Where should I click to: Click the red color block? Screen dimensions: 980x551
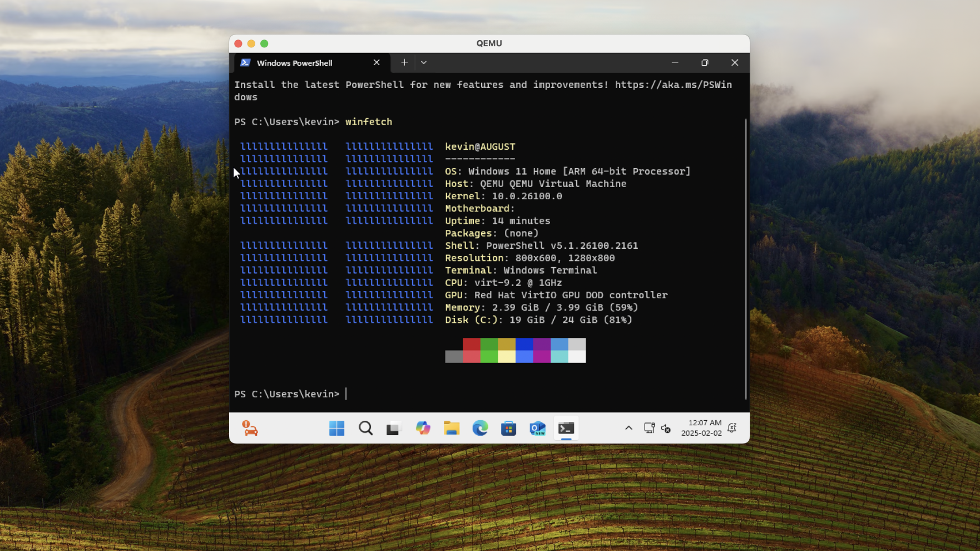[472, 344]
